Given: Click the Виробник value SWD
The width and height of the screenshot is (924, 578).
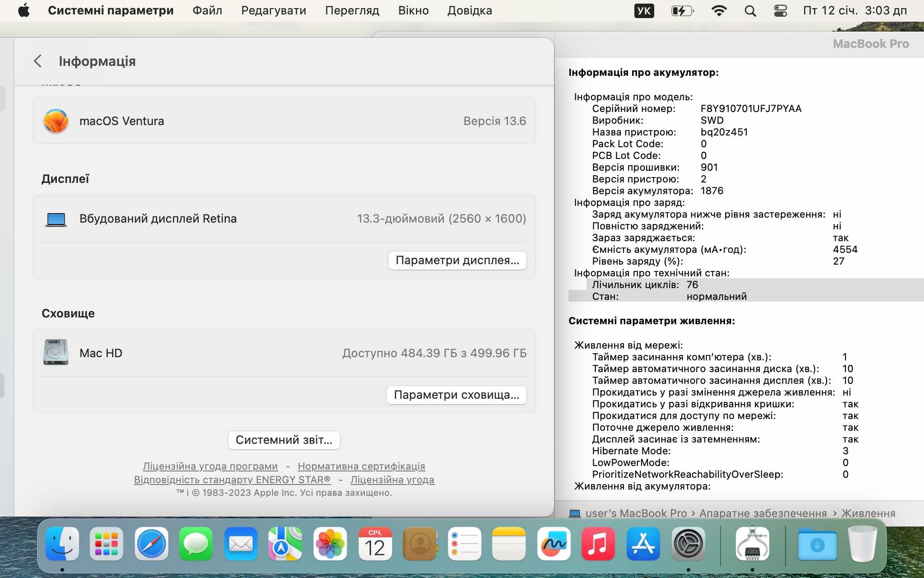Looking at the screenshot, I should click(712, 120).
